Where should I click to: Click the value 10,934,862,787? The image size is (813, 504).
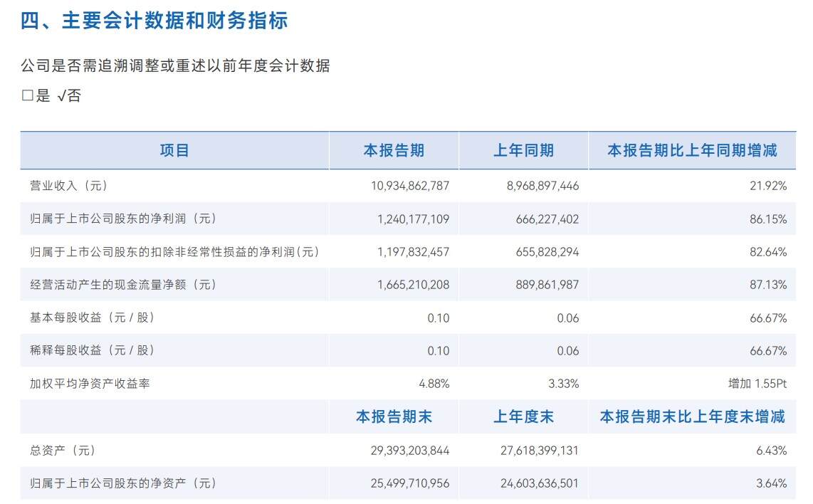(x=410, y=186)
